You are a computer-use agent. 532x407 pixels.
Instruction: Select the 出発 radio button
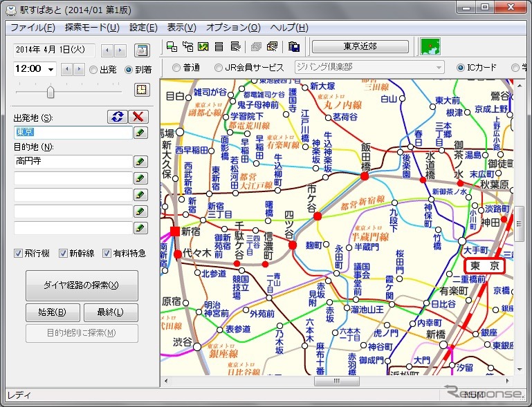93,69
